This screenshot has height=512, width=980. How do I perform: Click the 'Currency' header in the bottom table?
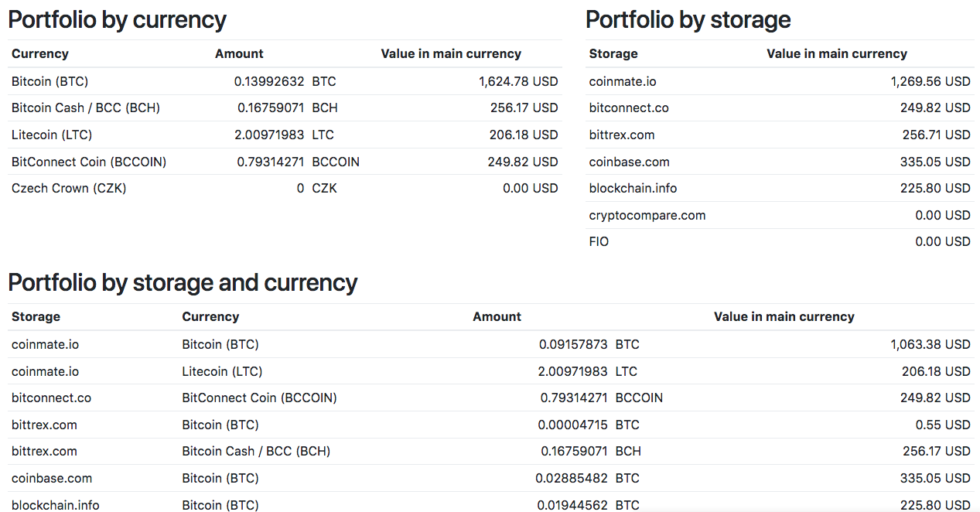(210, 317)
